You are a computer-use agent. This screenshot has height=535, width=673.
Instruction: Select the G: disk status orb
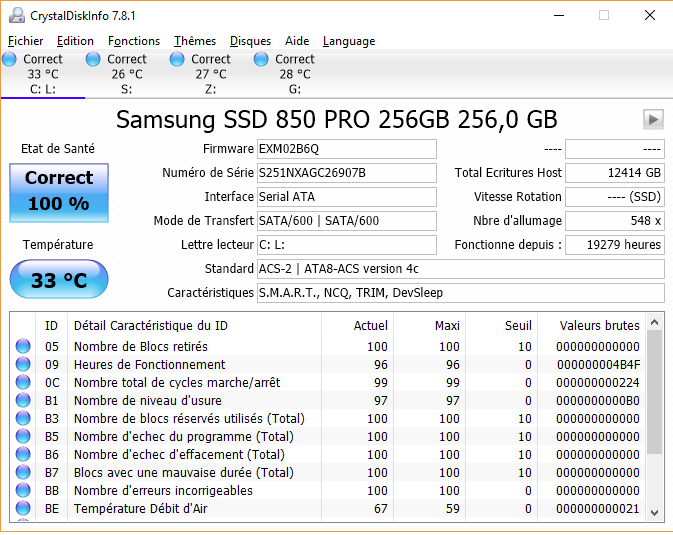(261, 60)
